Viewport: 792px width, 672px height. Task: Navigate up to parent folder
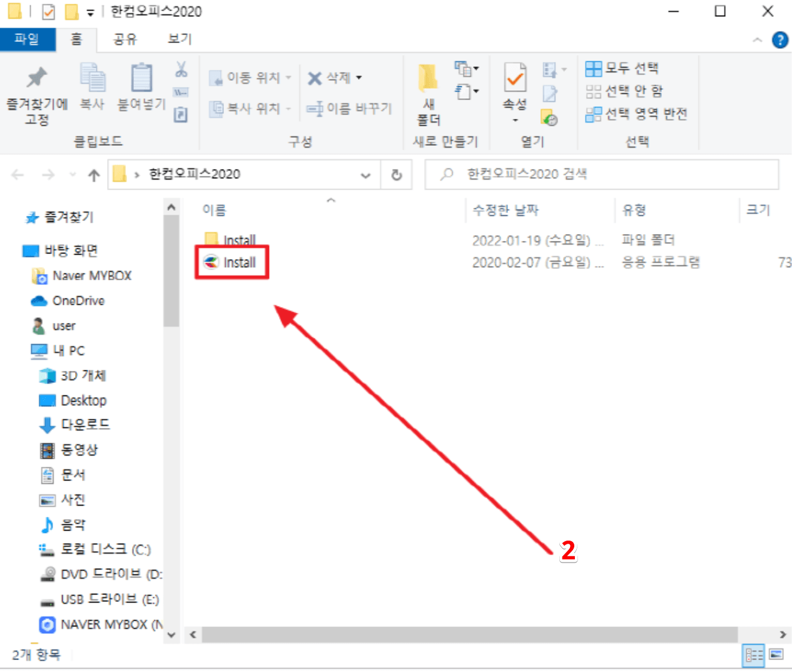pyautogui.click(x=93, y=175)
